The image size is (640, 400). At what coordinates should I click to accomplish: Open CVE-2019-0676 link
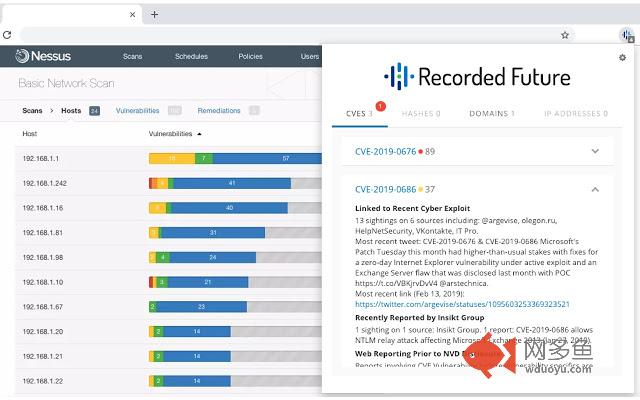pos(385,151)
